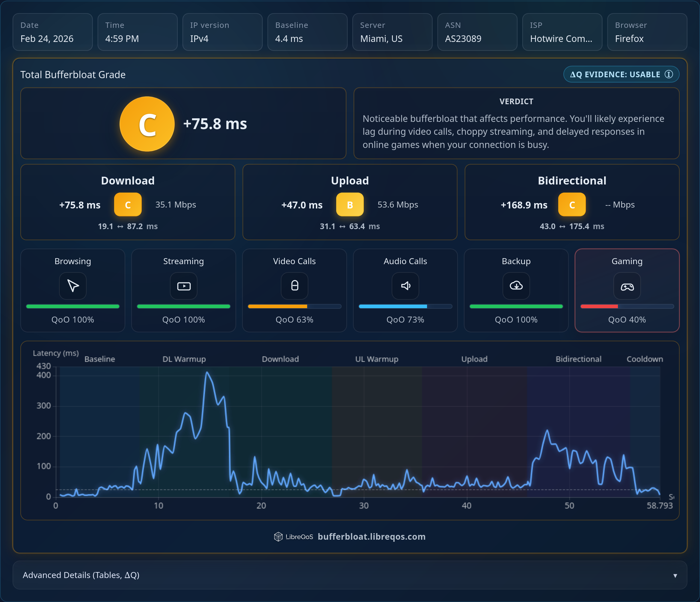Click the Backup cloud download icon

[516, 286]
